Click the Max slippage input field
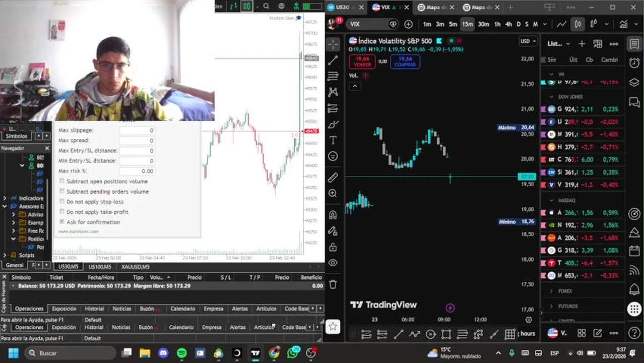 pos(137,130)
